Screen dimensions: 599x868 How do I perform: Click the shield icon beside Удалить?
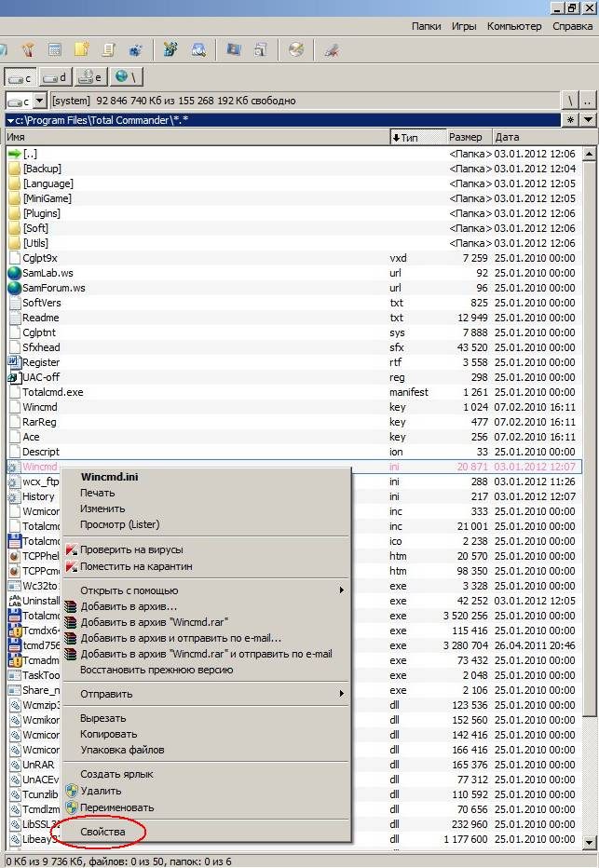(71, 791)
